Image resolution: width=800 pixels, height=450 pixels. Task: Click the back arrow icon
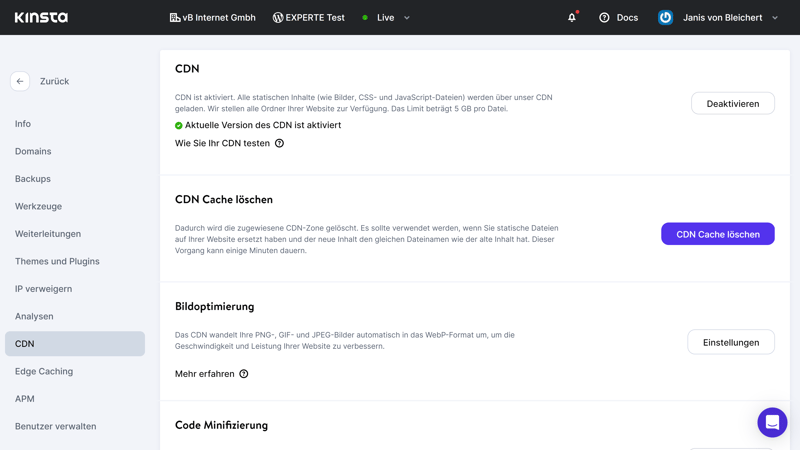pos(20,81)
